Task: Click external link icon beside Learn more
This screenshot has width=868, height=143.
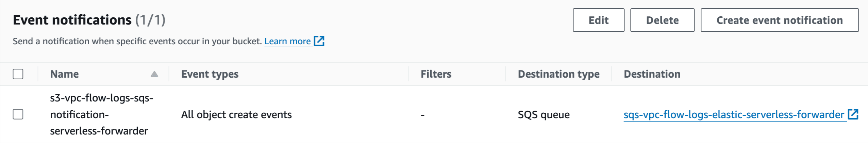Action: (319, 41)
